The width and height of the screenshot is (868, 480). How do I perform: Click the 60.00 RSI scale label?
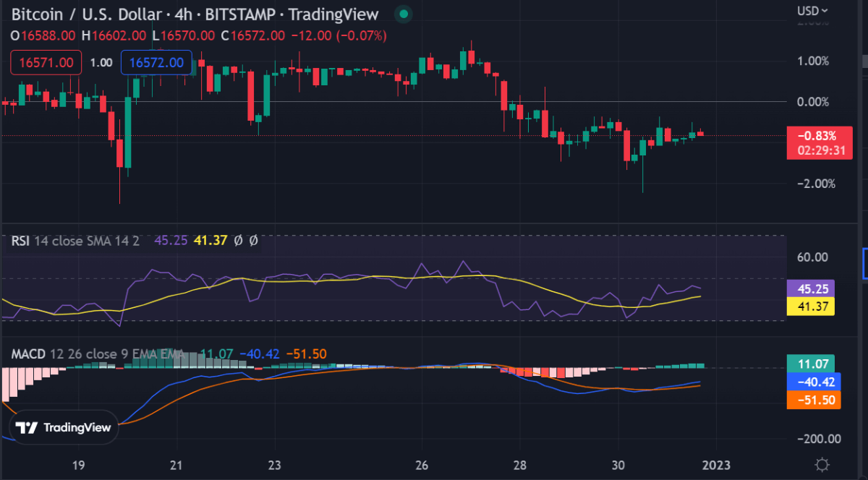click(814, 257)
